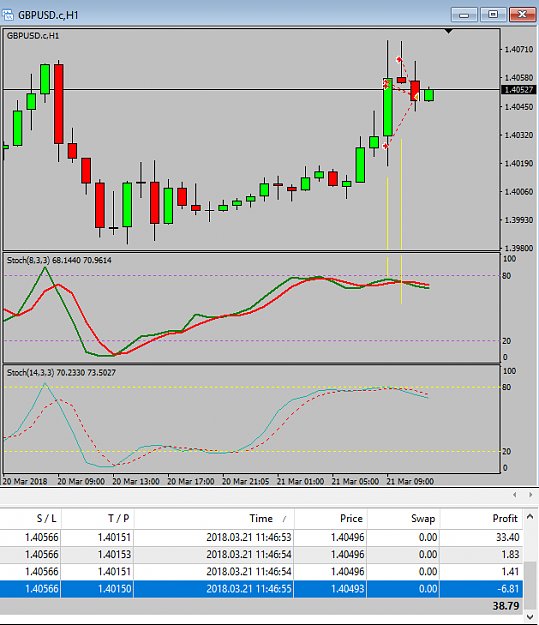Click the 1.40710 price axis label
539x625 pixels.
[x=519, y=49]
